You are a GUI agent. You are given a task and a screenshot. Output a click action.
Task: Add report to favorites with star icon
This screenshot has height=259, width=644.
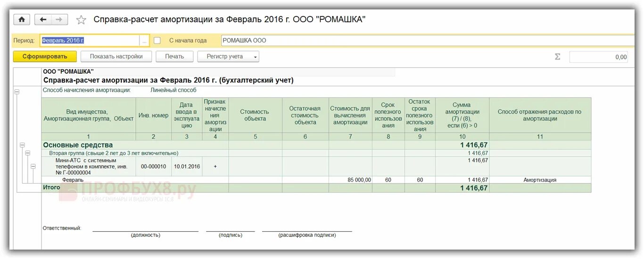click(x=81, y=20)
